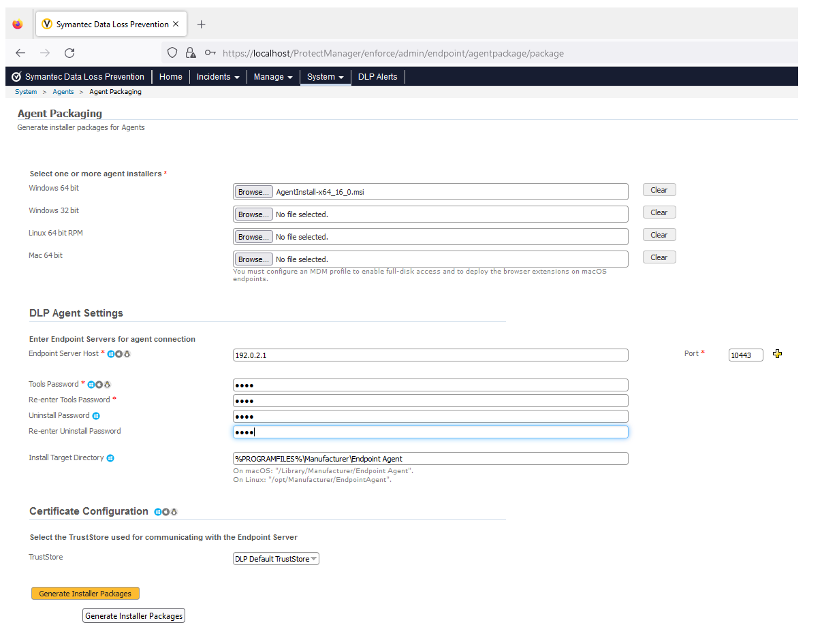Image resolution: width=822 pixels, height=644 pixels.
Task: Reload the current page
Action: coord(69,53)
